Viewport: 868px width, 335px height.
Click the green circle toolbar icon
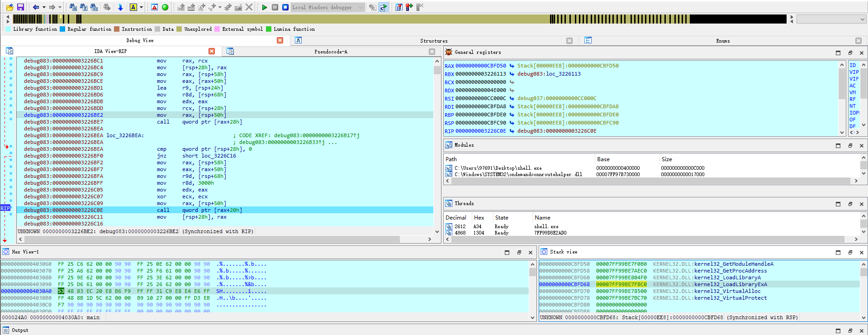pyautogui.click(x=165, y=7)
